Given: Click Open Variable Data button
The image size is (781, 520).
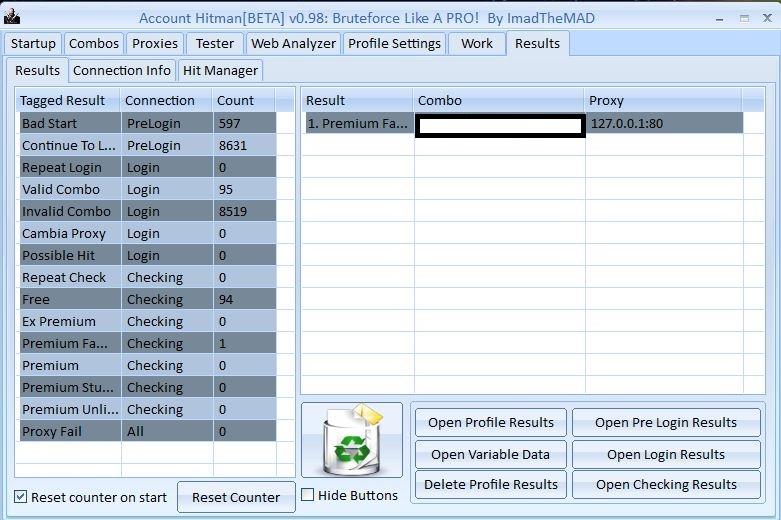Looking at the screenshot, I should (x=490, y=454).
